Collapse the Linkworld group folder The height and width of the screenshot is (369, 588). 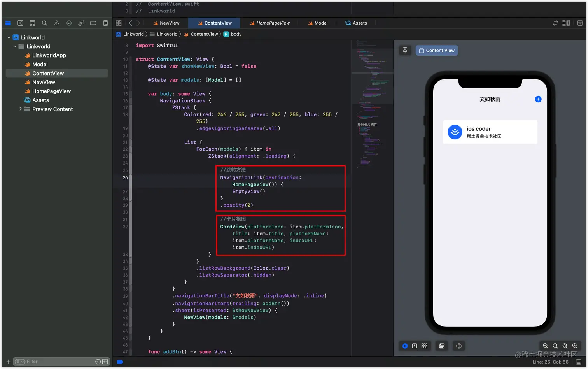tap(15, 46)
